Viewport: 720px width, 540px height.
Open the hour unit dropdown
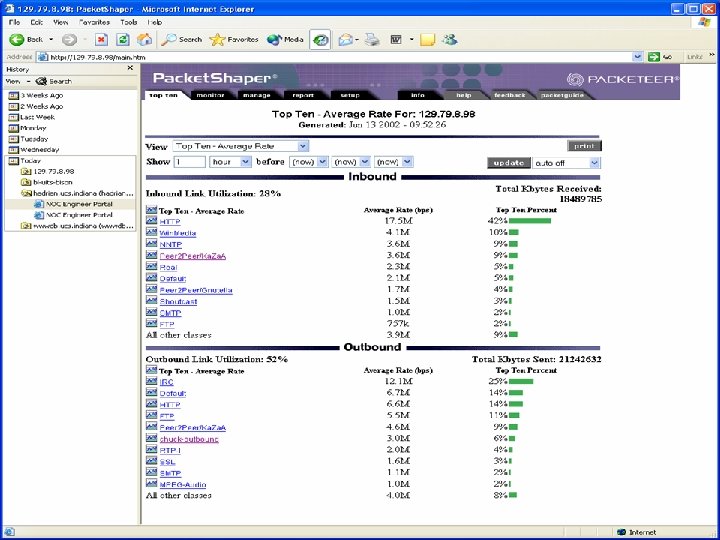(x=230, y=162)
